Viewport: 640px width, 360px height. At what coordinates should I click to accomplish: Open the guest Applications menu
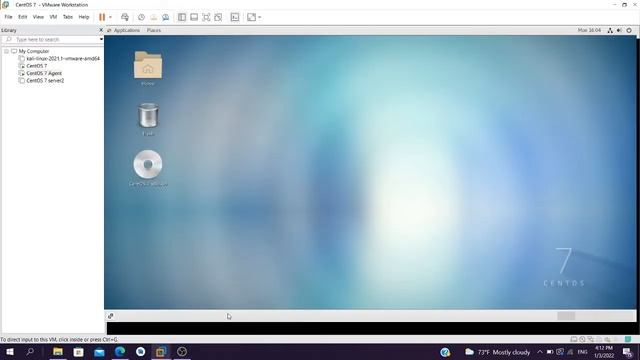[127, 31]
